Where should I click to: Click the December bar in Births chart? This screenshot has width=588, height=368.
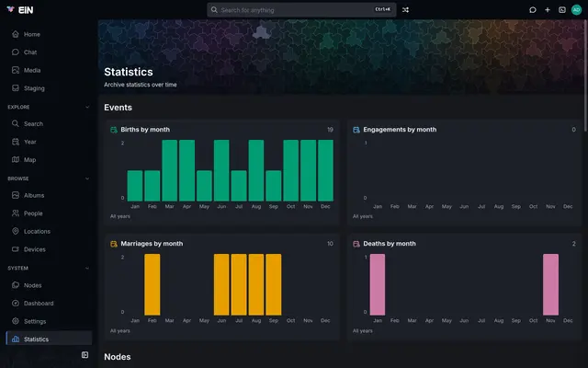pyautogui.click(x=325, y=170)
